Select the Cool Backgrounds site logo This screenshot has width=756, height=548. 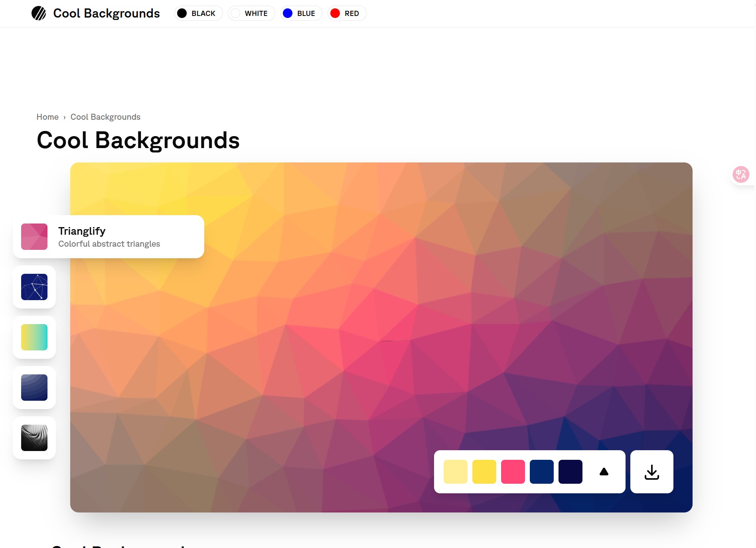point(39,13)
